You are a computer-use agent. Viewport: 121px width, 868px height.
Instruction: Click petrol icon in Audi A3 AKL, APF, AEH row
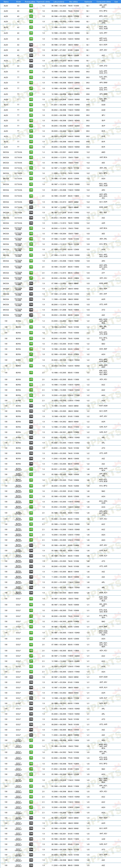[31, 6]
